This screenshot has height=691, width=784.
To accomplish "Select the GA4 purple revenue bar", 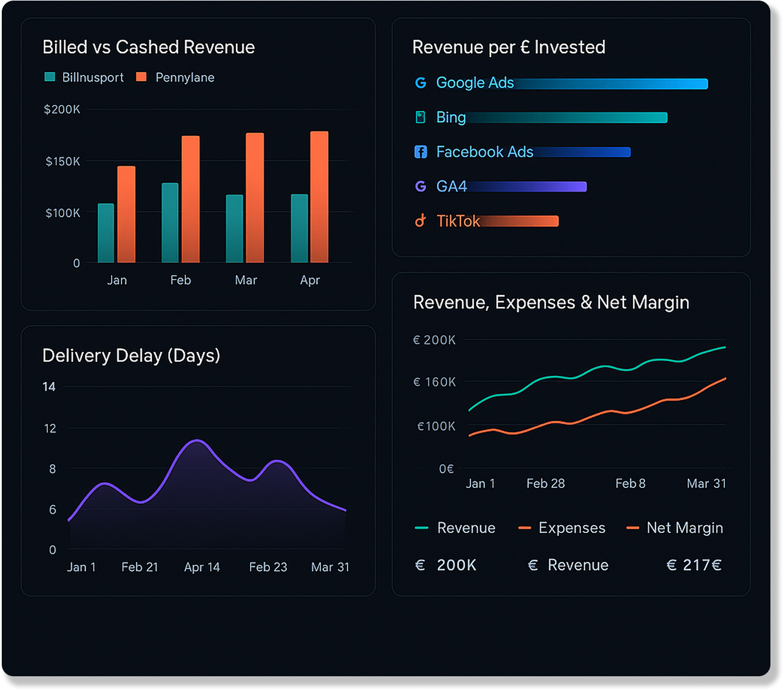I will pyautogui.click(x=527, y=186).
